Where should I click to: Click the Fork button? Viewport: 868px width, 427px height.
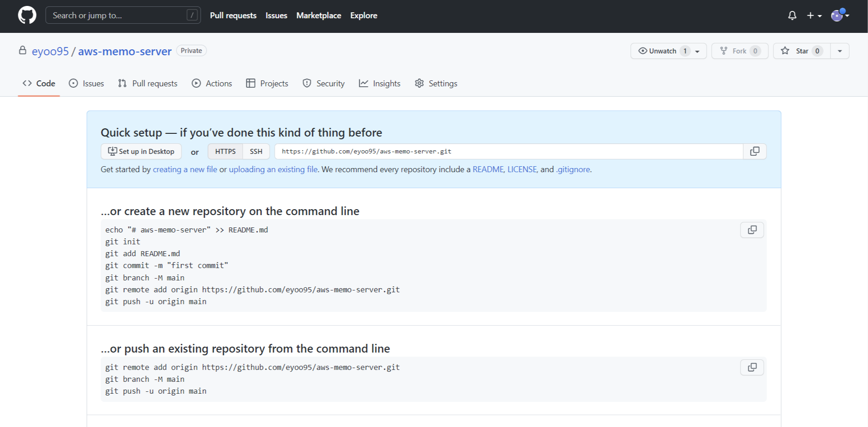pyautogui.click(x=740, y=51)
